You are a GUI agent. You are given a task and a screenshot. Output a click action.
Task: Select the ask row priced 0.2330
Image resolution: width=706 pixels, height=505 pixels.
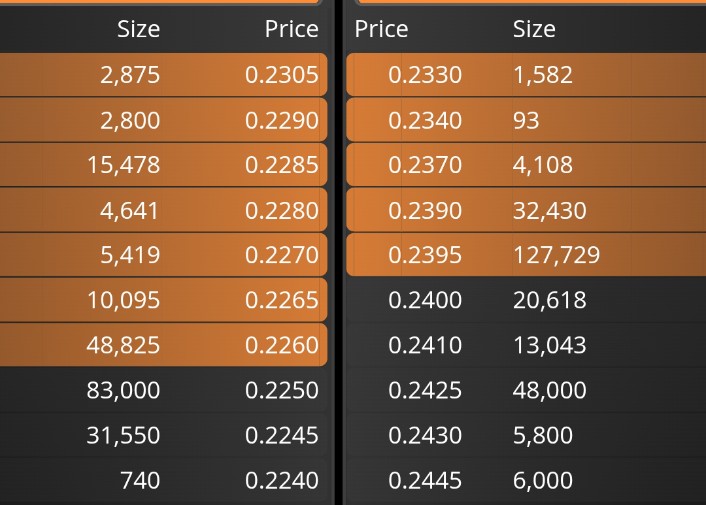tap(526, 75)
